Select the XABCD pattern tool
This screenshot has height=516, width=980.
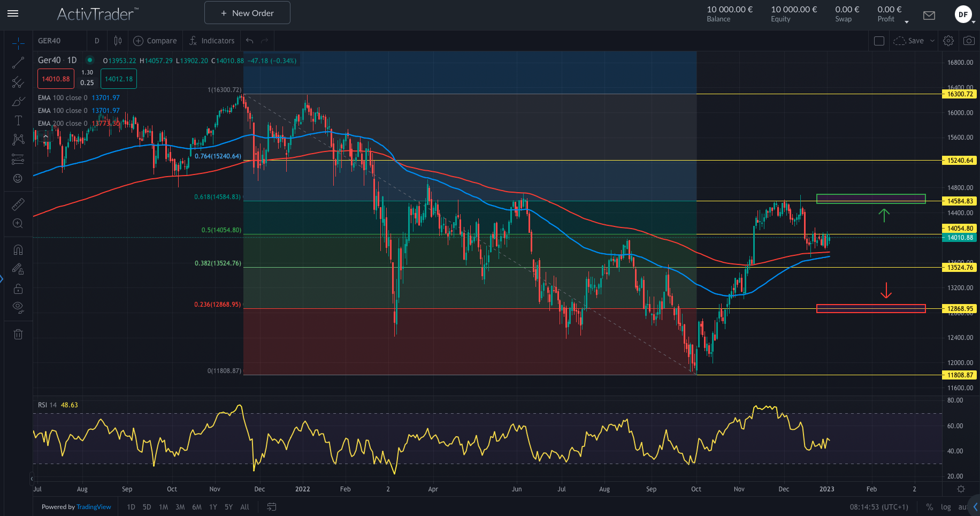[18, 139]
